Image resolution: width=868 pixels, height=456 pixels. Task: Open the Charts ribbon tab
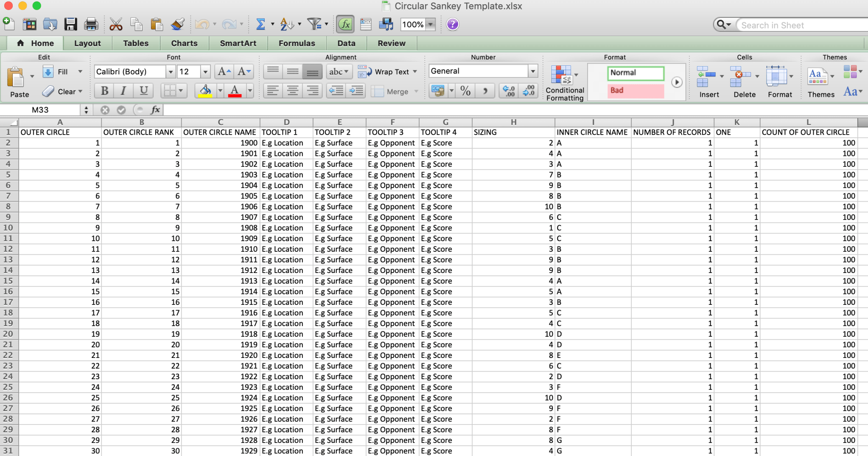(x=184, y=43)
